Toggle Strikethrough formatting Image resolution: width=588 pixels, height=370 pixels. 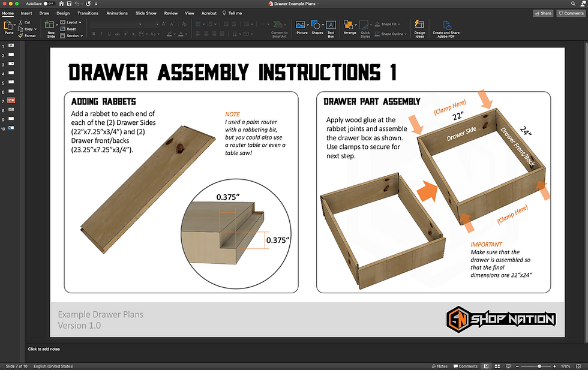coord(118,34)
